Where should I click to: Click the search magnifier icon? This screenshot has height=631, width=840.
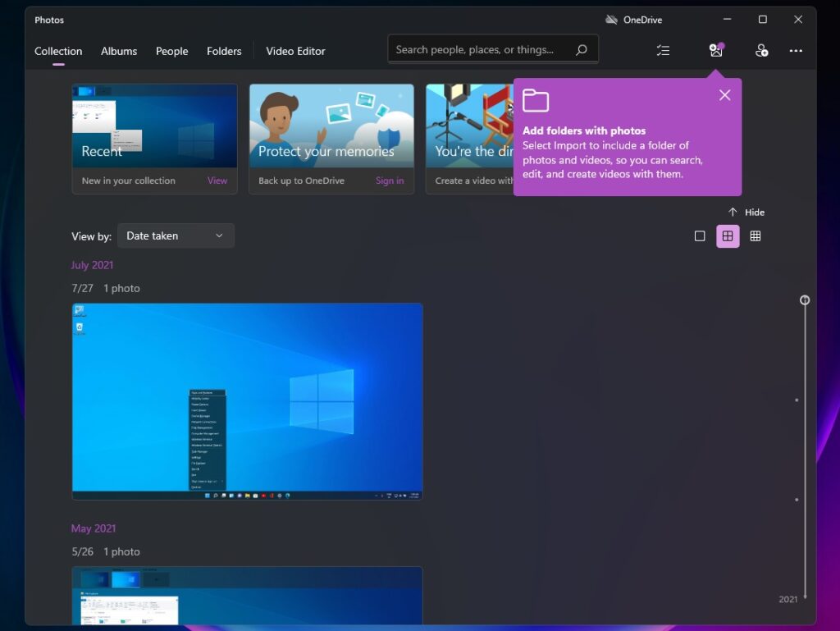click(582, 49)
